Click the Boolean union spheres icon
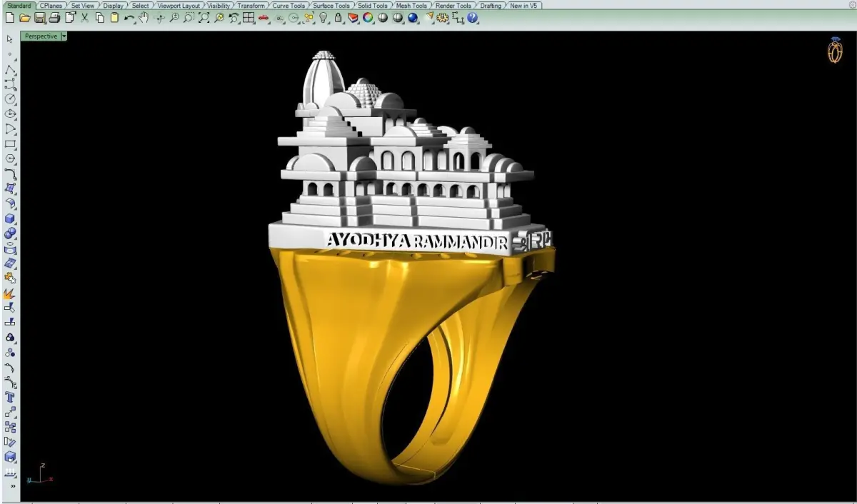The width and height of the screenshot is (857, 504). pos(10,233)
